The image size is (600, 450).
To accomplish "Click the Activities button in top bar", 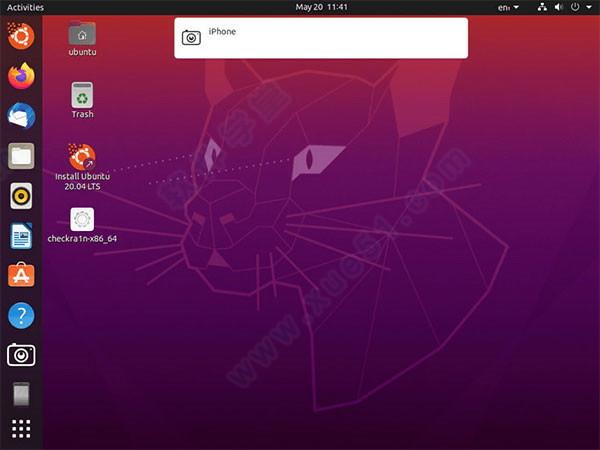I will [25, 7].
